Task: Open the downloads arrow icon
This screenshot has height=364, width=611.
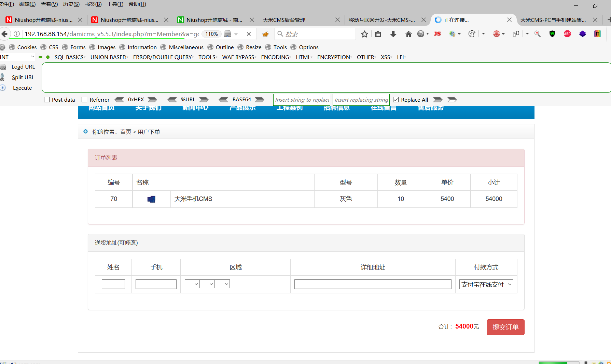Action: coord(393,34)
